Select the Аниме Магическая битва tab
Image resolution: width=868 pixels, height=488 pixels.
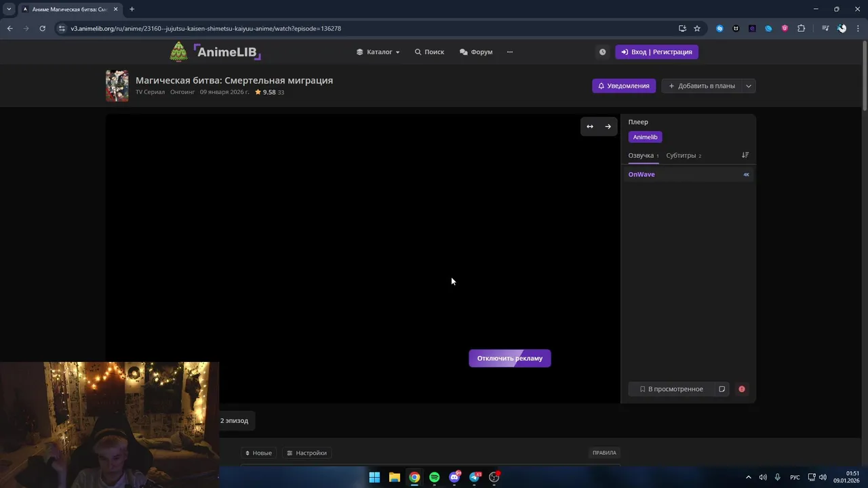point(70,9)
